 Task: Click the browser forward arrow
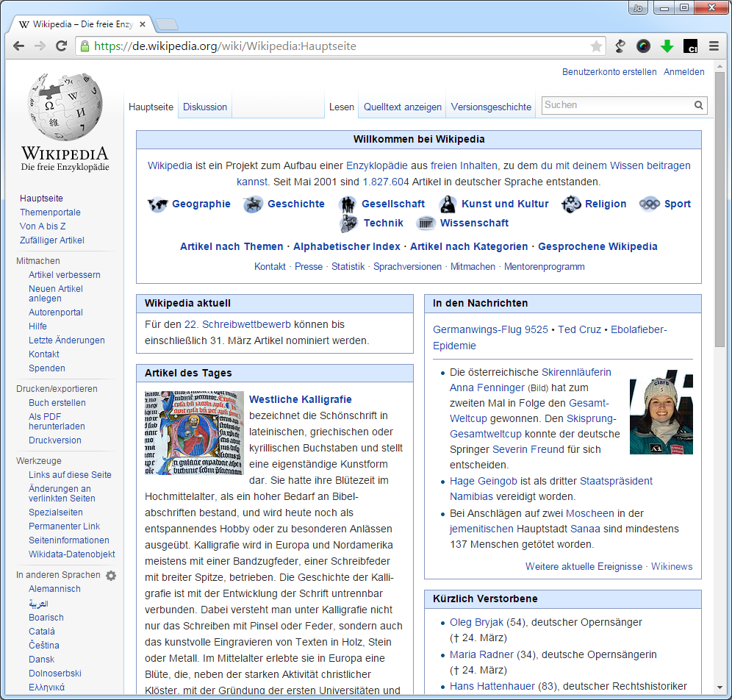point(40,46)
